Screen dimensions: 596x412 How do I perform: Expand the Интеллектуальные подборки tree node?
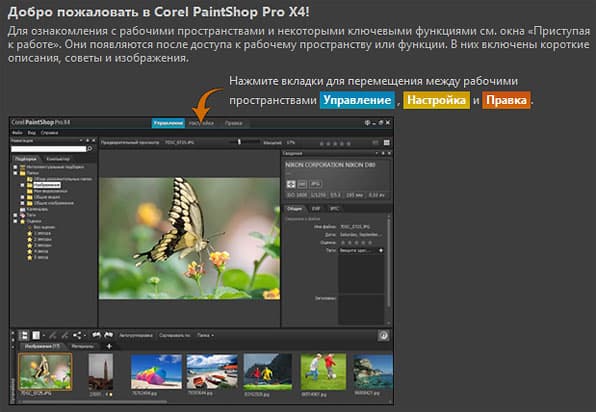point(15,167)
